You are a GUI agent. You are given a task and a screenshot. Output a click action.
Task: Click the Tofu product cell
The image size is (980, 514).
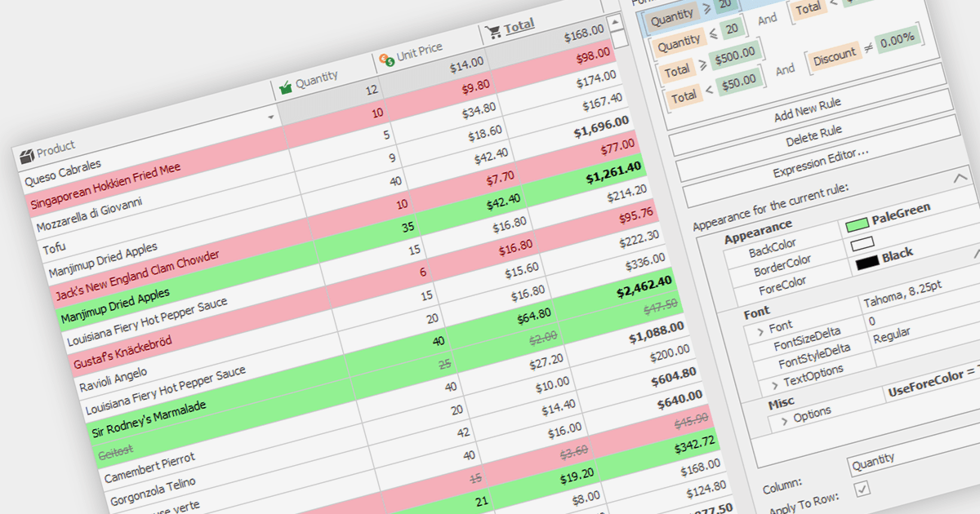[x=54, y=245]
